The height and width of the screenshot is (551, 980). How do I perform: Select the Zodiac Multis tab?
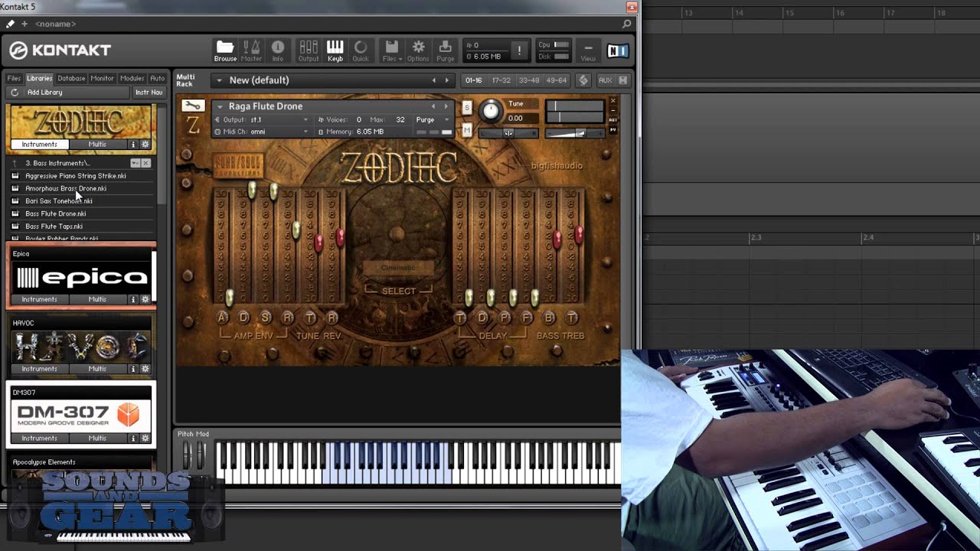97,144
